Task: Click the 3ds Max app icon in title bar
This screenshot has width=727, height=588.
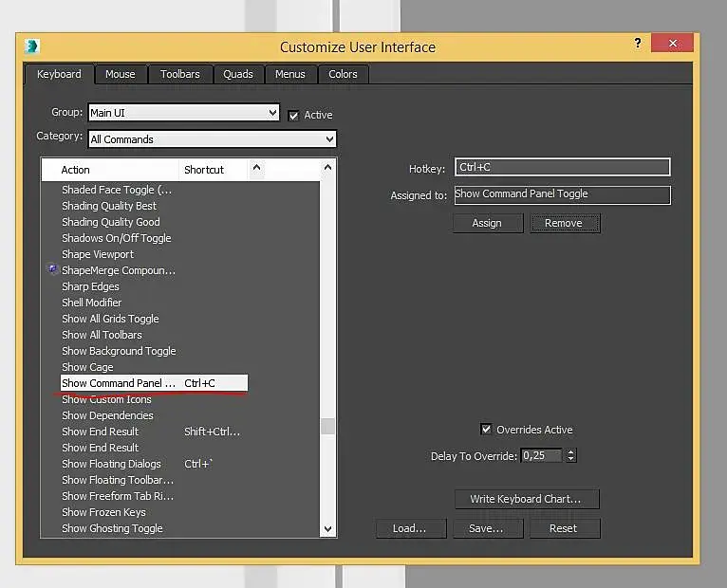Action: pos(32,46)
